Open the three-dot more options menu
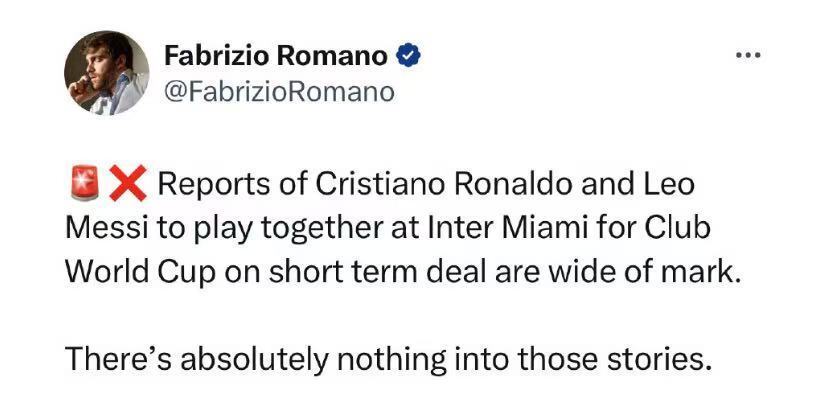 tap(747, 55)
